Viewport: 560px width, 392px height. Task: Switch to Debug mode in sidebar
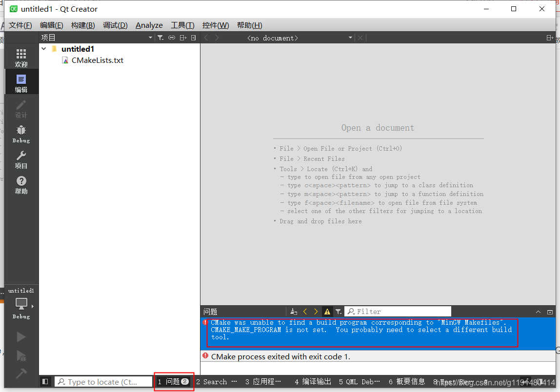click(21, 134)
